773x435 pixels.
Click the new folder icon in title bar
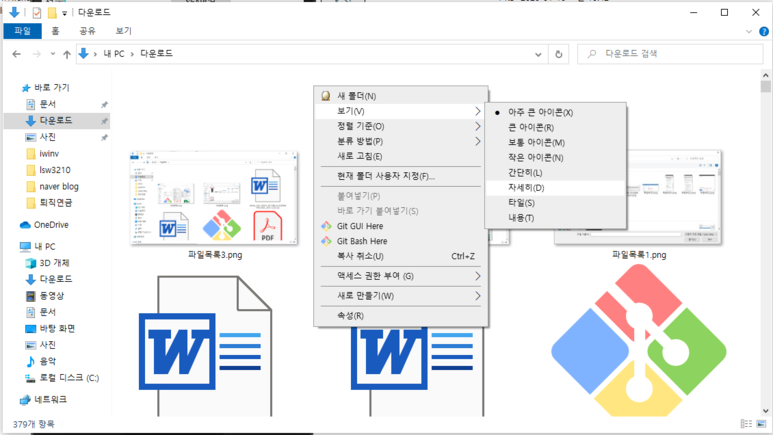(x=52, y=13)
